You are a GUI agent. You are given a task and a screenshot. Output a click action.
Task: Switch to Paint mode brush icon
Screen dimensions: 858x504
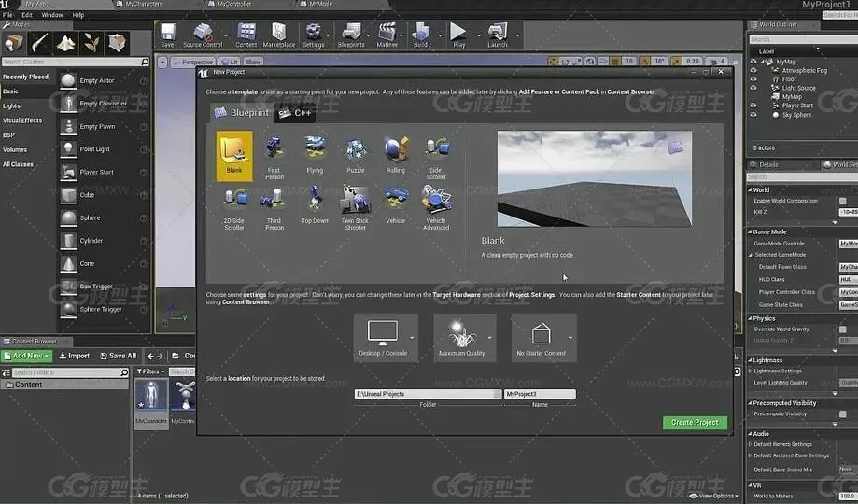click(x=39, y=43)
